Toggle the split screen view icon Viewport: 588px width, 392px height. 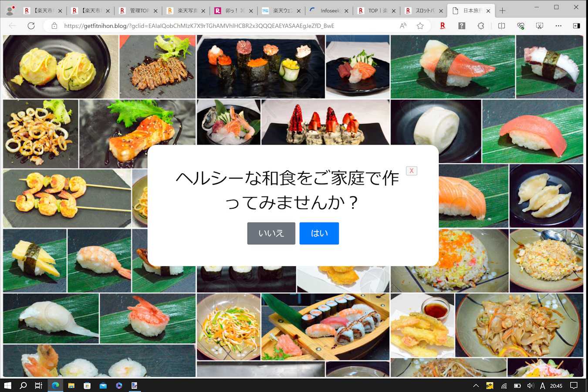coord(501,26)
